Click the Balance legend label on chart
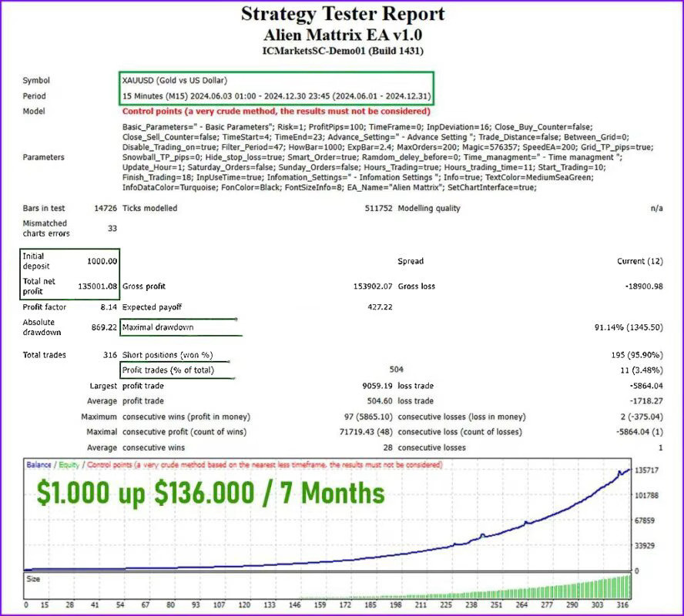Viewport: 684px width, 616px height. click(x=39, y=465)
